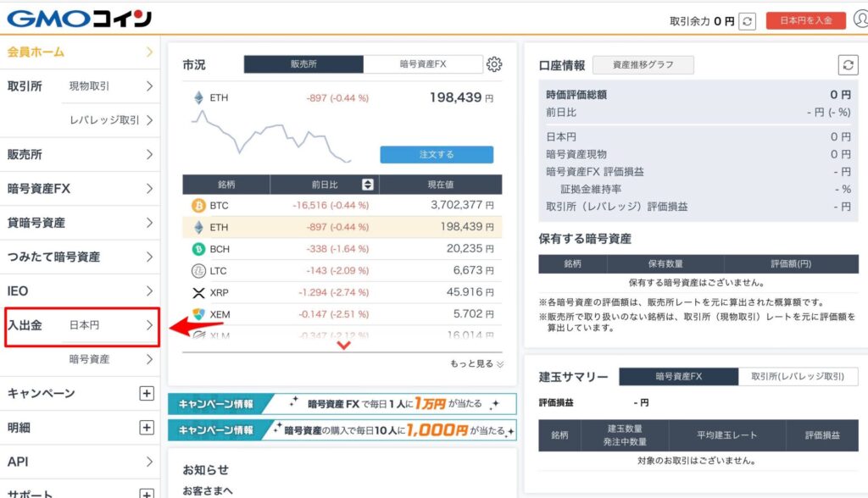Refresh the 取引余力 balance

click(747, 21)
